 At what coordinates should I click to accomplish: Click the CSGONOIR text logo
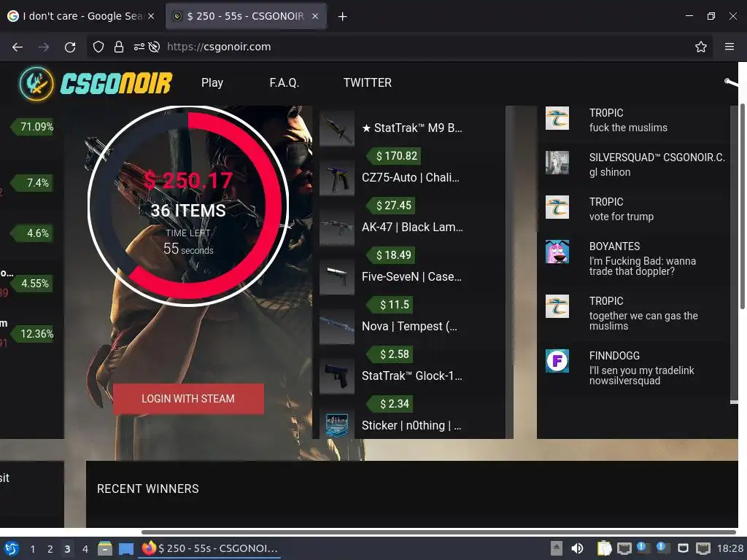[116, 83]
